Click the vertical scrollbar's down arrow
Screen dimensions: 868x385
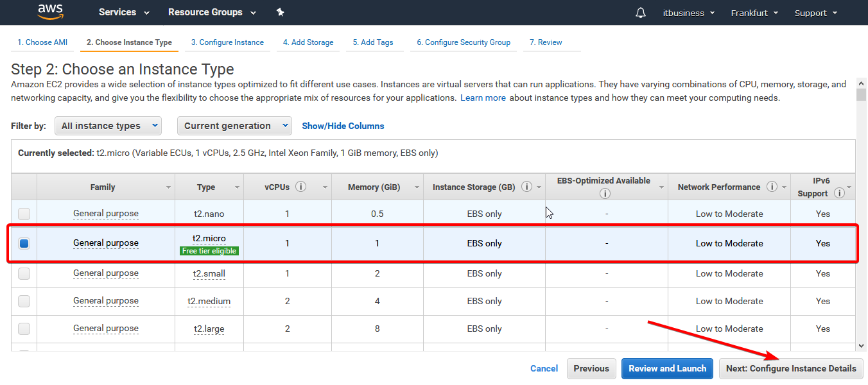862,346
